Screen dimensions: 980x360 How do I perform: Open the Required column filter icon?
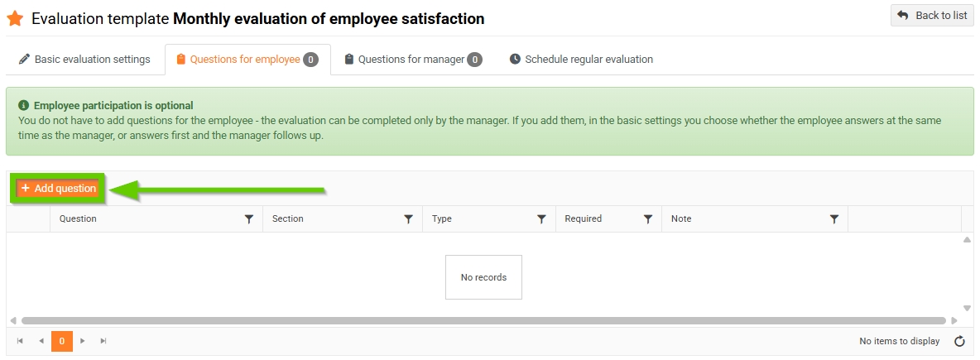(x=648, y=219)
